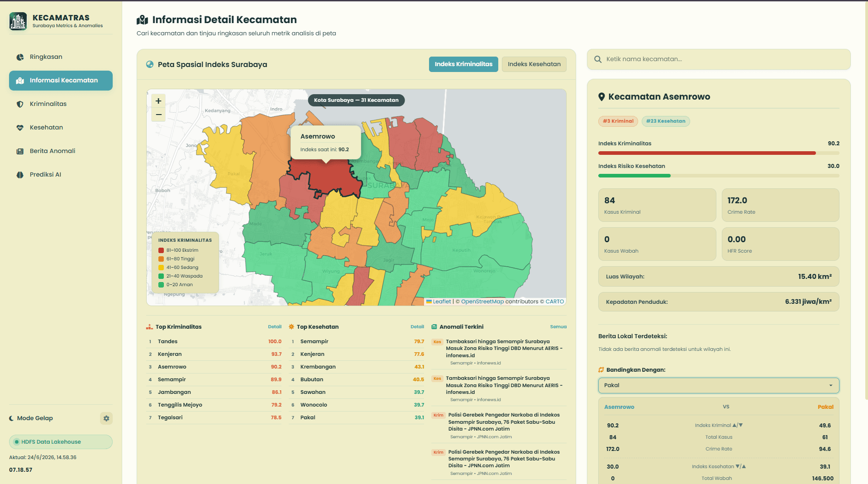Click the search magnifier icon

598,59
